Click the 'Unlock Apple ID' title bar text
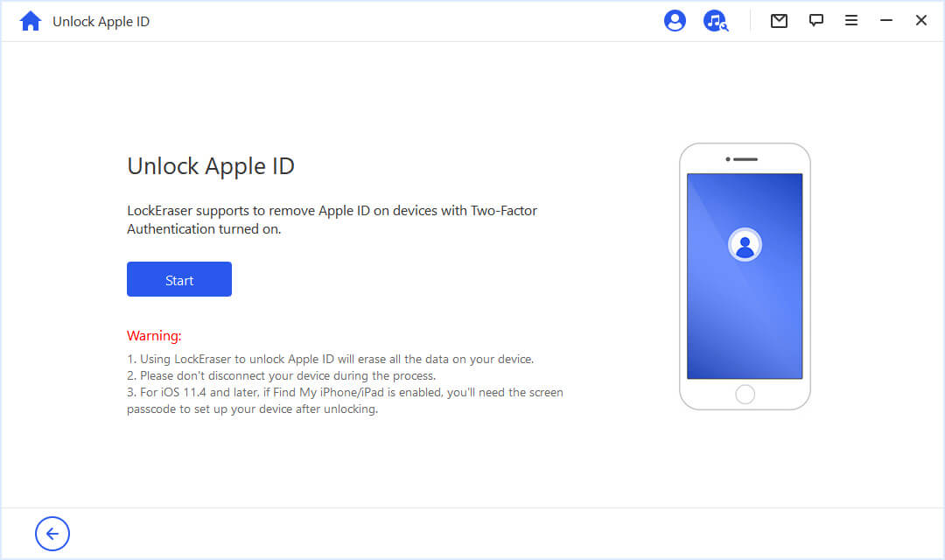945x560 pixels. pos(101,22)
